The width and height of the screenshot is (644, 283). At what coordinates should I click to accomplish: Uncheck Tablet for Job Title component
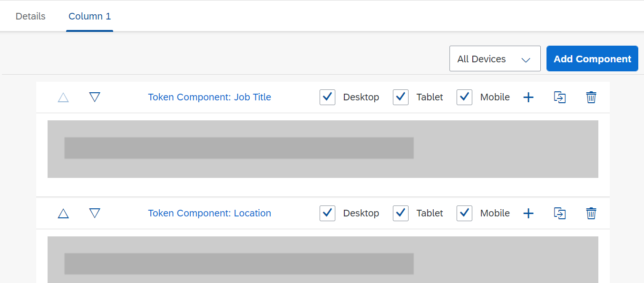(x=401, y=97)
